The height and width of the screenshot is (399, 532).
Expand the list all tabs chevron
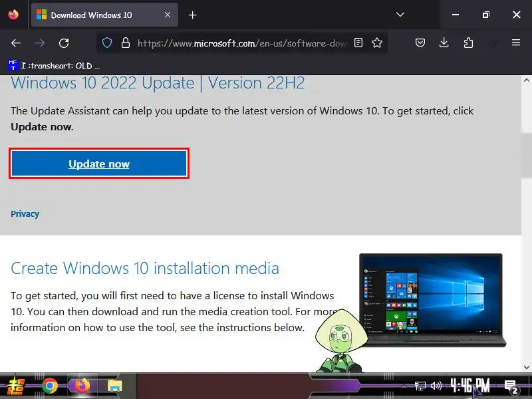coord(400,15)
